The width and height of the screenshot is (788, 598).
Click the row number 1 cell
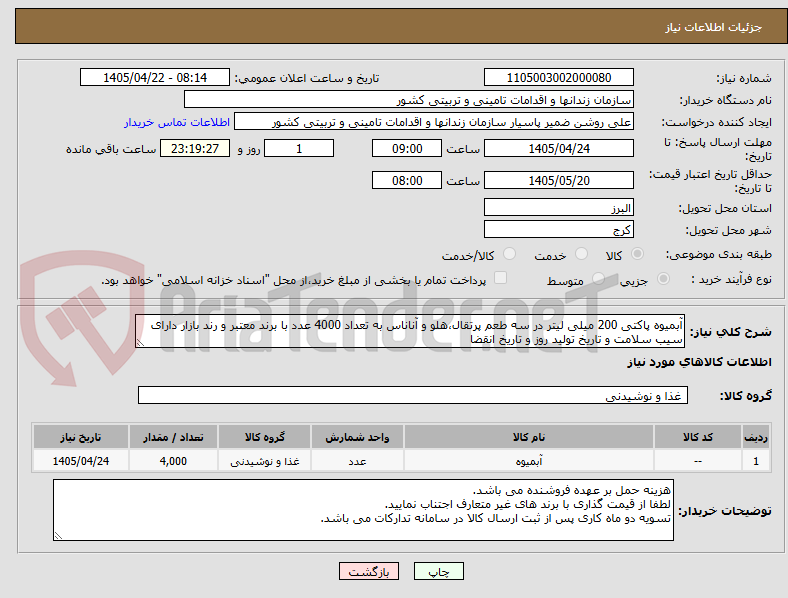756,460
